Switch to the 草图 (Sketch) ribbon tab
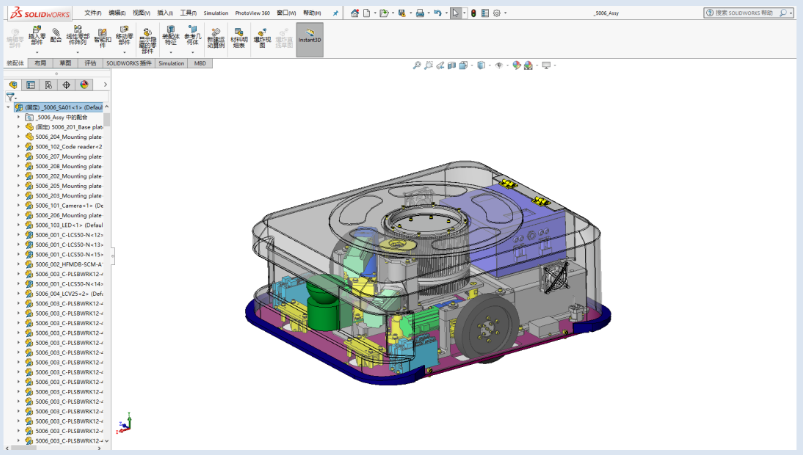Viewport: 803px width, 455px height. click(66, 63)
